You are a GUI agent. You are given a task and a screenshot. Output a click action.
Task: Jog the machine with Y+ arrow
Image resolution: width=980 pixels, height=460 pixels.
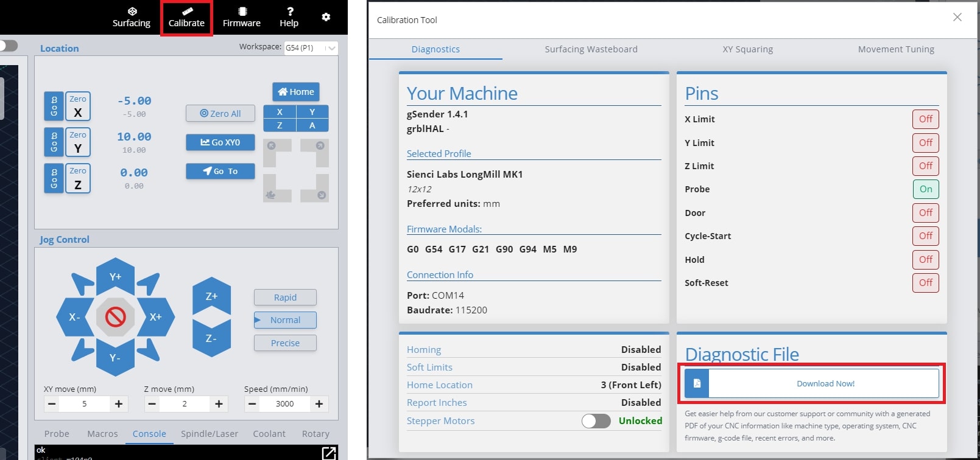tap(115, 276)
